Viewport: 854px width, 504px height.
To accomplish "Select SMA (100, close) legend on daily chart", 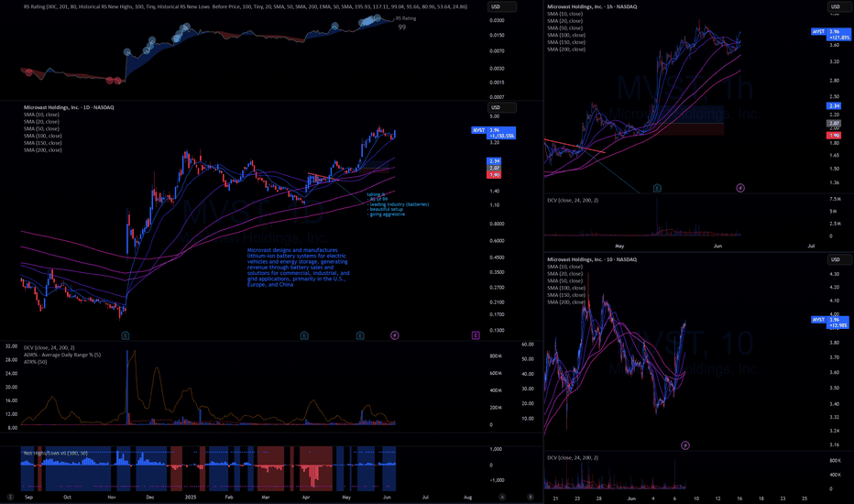I will (42, 136).
